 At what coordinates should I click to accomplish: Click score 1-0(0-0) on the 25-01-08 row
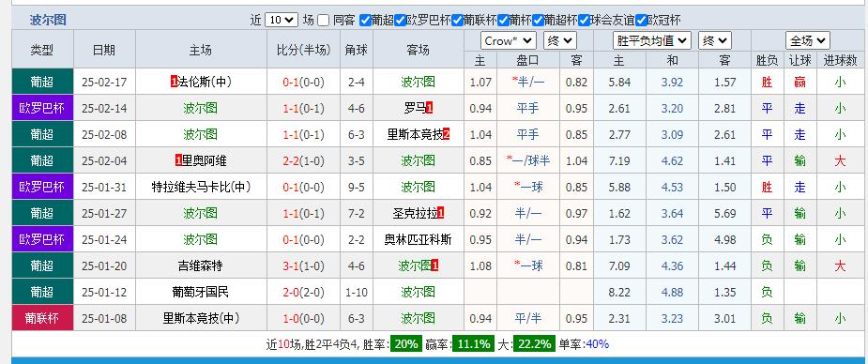tap(303, 319)
